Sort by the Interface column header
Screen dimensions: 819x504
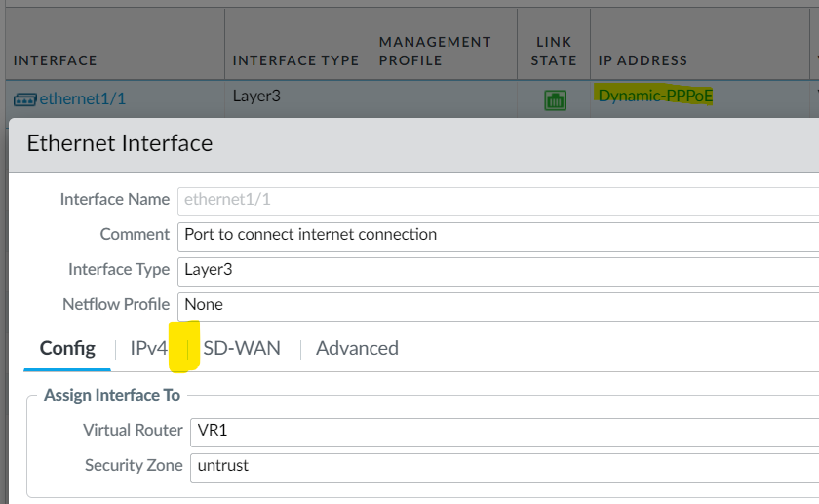[x=56, y=60]
